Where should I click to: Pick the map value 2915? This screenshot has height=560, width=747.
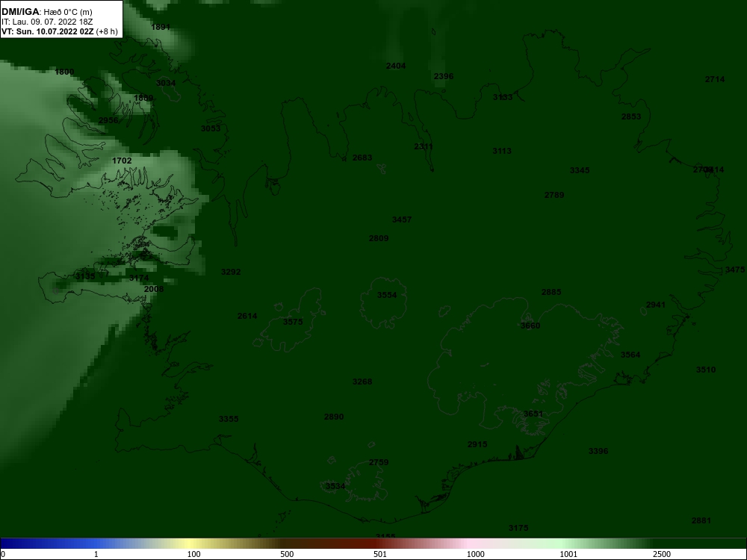[477, 444]
